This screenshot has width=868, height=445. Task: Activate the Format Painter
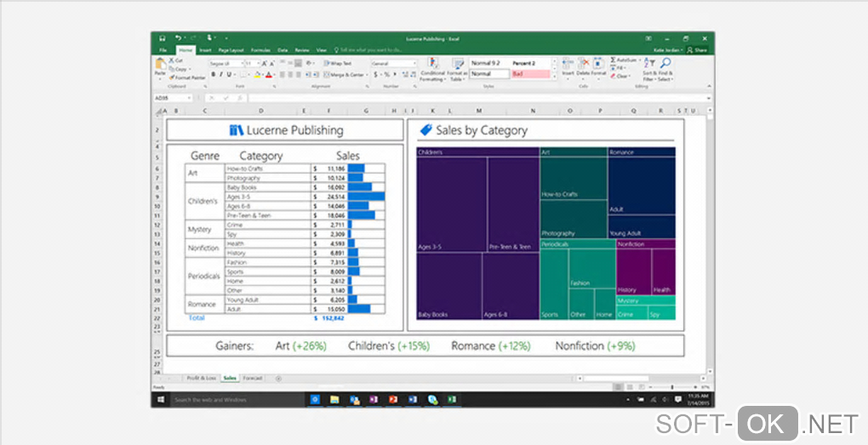point(186,78)
